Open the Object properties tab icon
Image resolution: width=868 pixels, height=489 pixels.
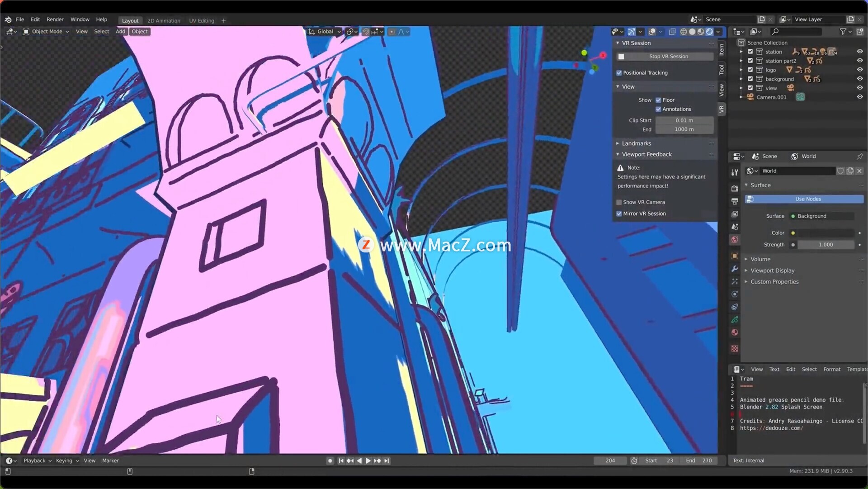tap(735, 256)
